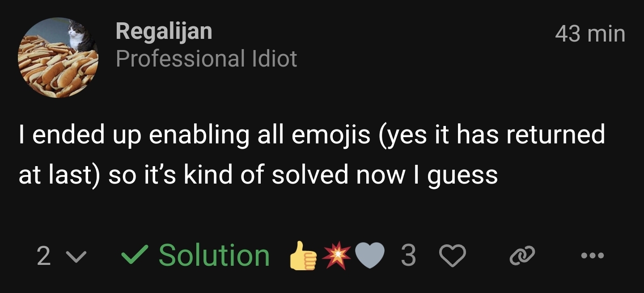Click the replies count number 2
Image resolution: width=644 pixels, height=293 pixels.
43,256
